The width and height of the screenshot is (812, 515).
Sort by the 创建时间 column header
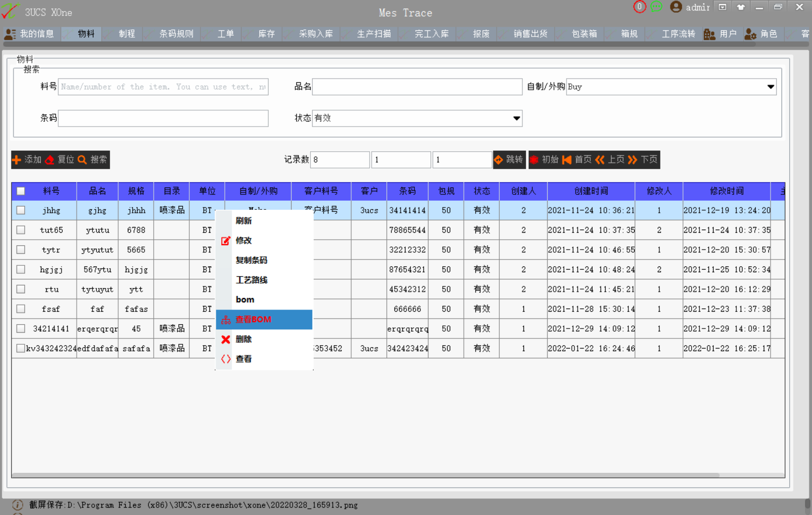[591, 191]
